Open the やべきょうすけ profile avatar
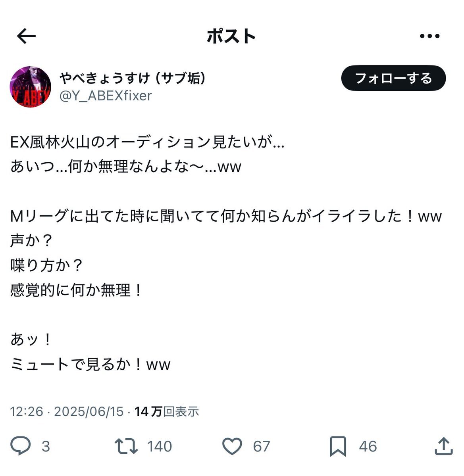 31,87
